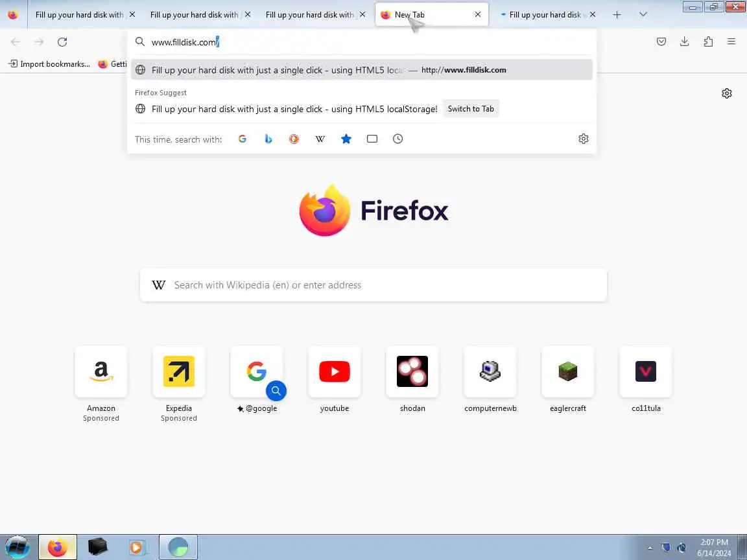Close the second Fill up your hard disk tab
Viewport: 747px width, 560px height.
point(248,14)
